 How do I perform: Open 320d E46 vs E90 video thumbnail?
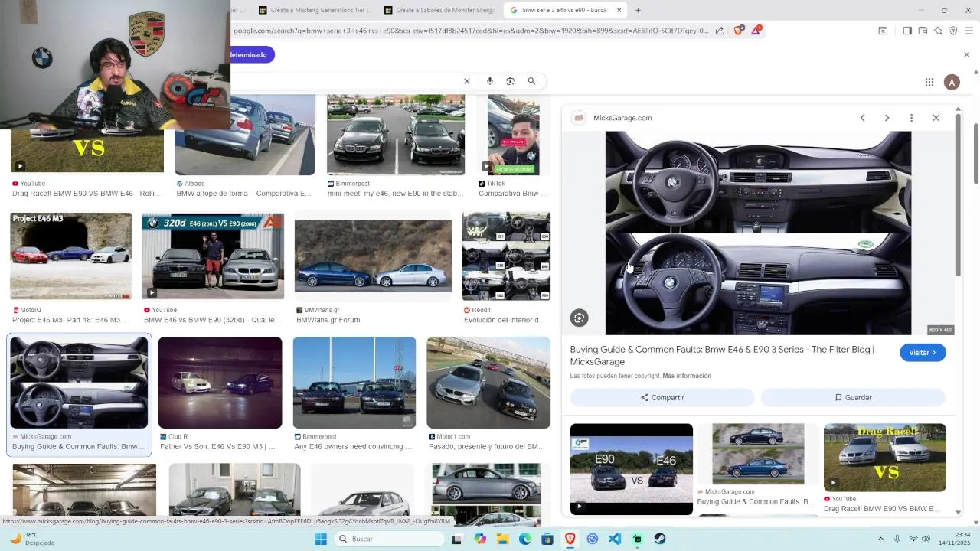pyautogui.click(x=213, y=256)
